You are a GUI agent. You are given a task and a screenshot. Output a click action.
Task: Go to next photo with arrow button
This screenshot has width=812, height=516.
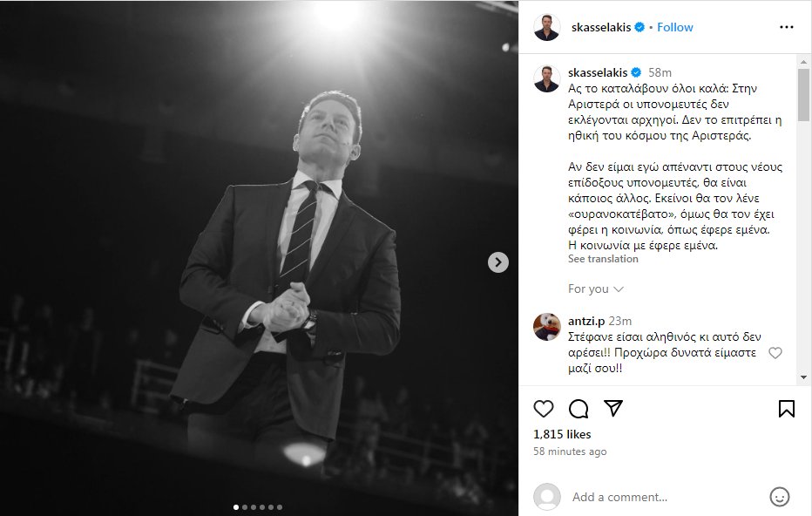pos(497,261)
